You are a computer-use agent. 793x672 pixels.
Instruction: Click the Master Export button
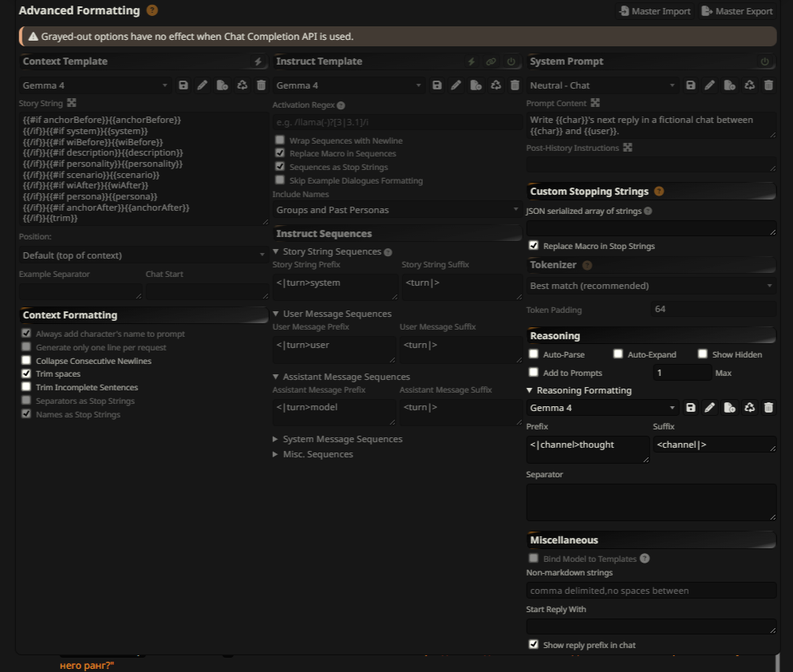click(x=737, y=11)
